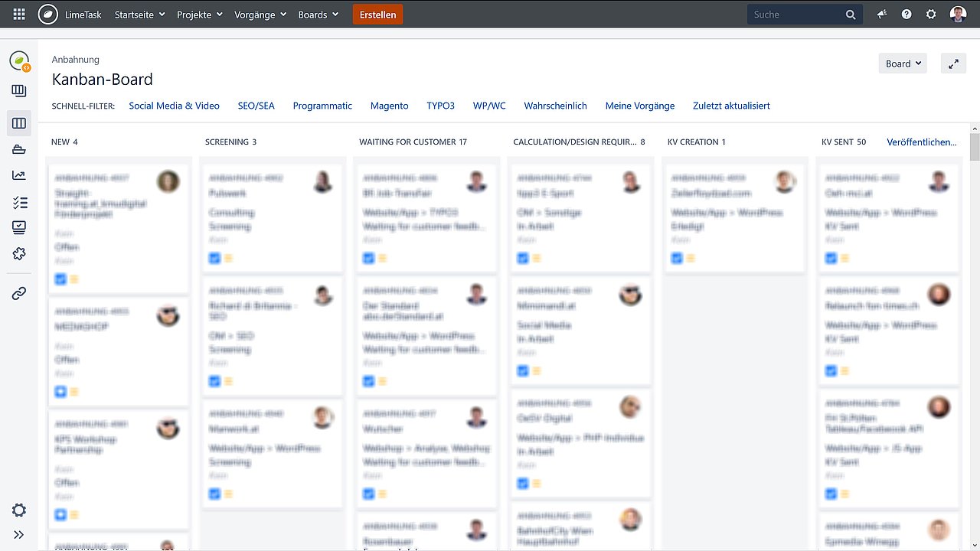Click the link shortcut icon in sidebar
The height and width of the screenshot is (551, 980).
(x=19, y=293)
